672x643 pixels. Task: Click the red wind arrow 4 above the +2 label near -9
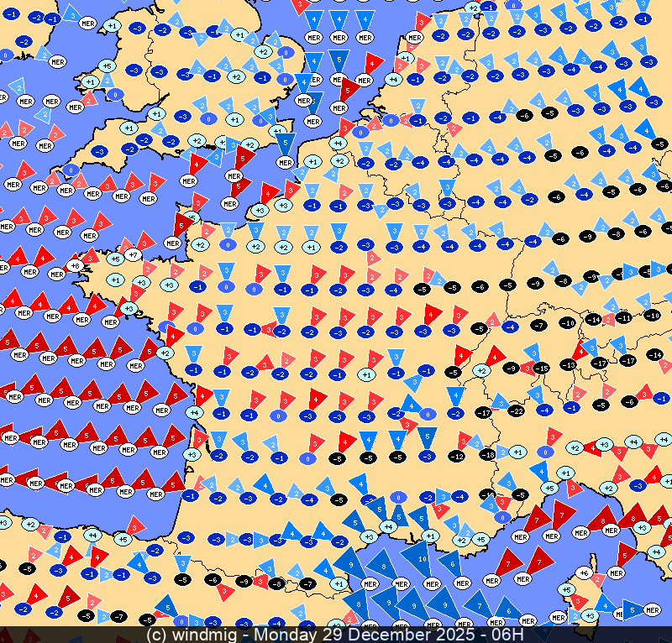[495, 354]
